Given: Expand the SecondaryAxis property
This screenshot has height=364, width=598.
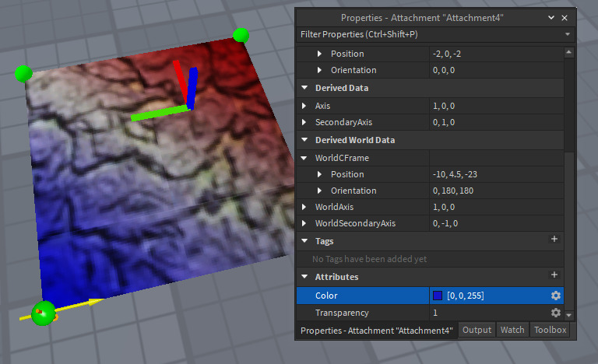Looking at the screenshot, I should tap(304, 122).
